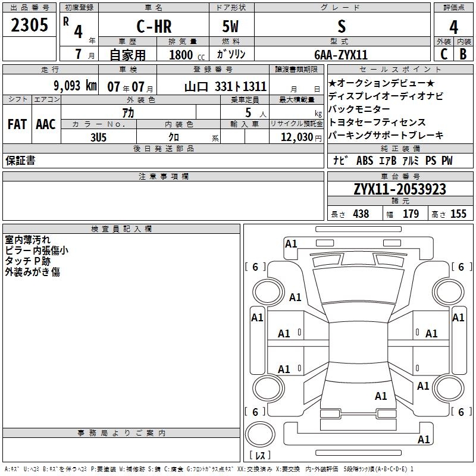Click 保証書 in later-shipped parts

click(20, 161)
